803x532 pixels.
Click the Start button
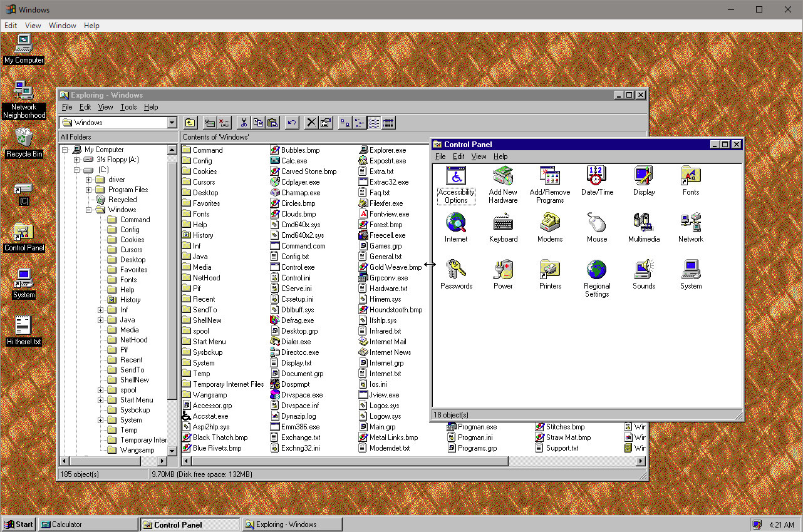coord(18,524)
